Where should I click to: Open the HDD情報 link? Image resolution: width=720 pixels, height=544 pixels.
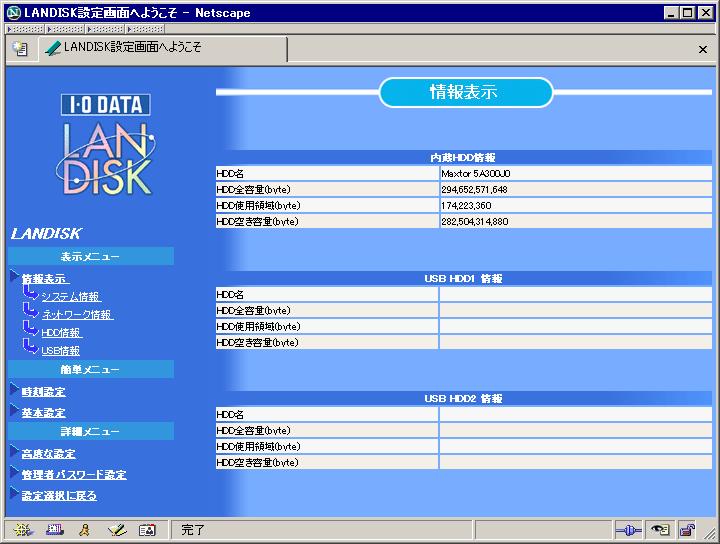(x=62, y=332)
